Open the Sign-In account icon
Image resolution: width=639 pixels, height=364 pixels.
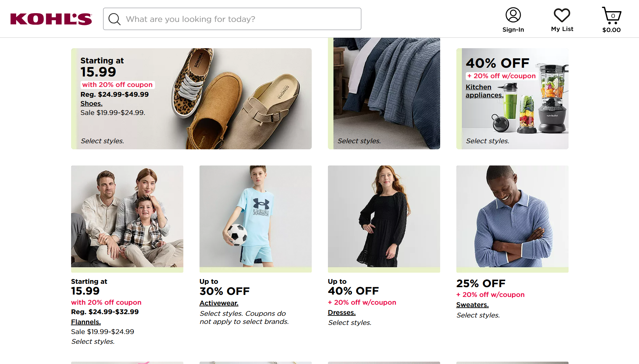513,15
